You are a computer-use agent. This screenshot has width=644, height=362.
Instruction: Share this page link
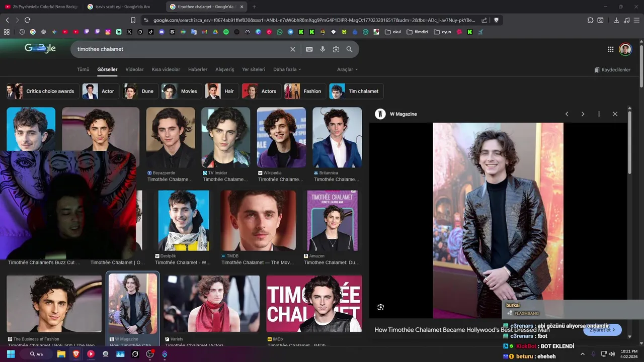[484, 20]
